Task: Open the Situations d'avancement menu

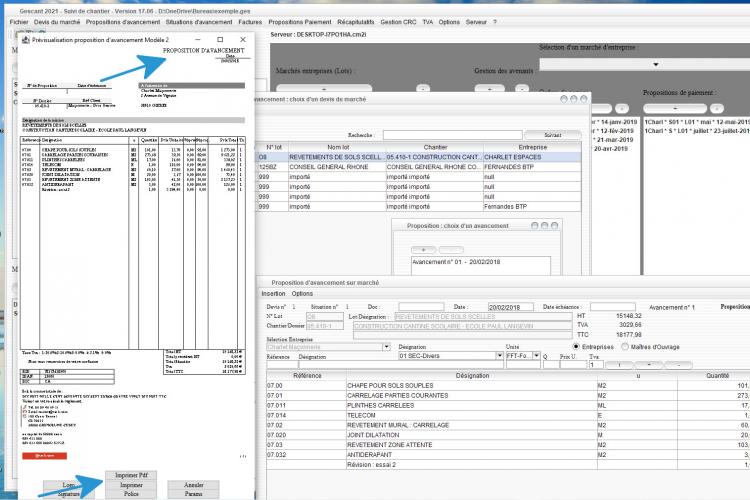Action: pyautogui.click(x=199, y=22)
